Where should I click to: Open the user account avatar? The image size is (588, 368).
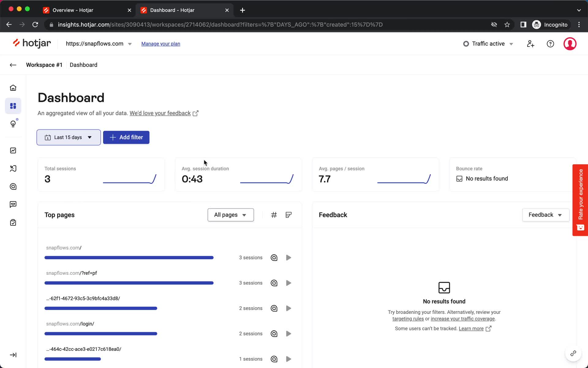(x=570, y=44)
